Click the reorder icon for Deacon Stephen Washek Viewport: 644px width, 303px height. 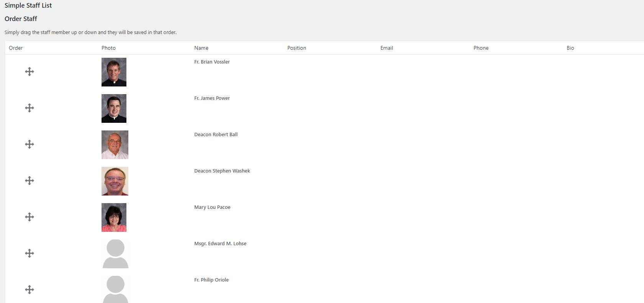[29, 181]
